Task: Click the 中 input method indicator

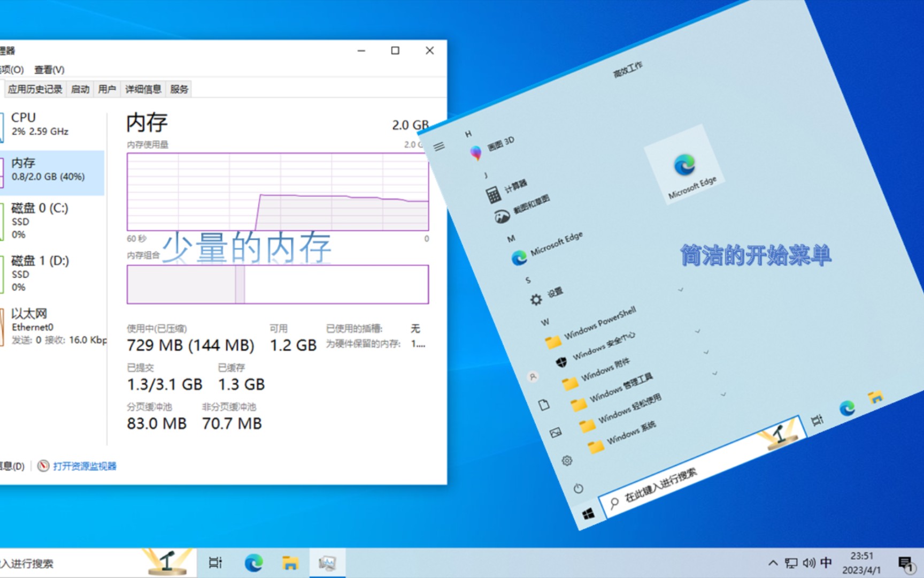Action: pos(826,563)
